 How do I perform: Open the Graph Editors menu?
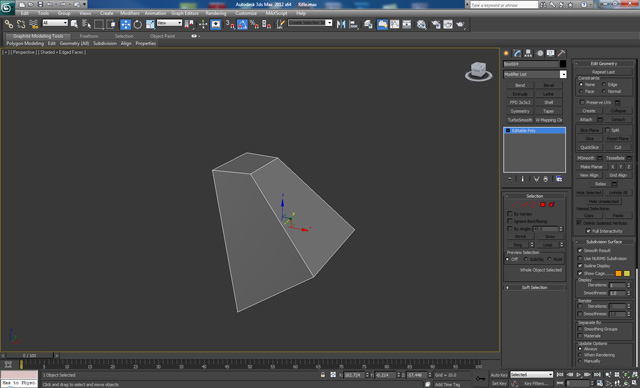[x=184, y=13]
